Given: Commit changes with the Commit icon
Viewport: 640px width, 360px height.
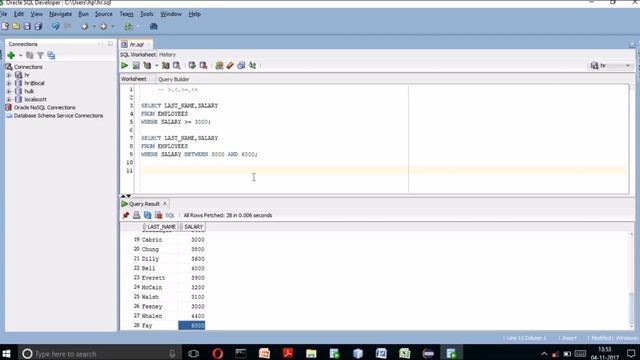Looking at the screenshot, I should (x=191, y=66).
